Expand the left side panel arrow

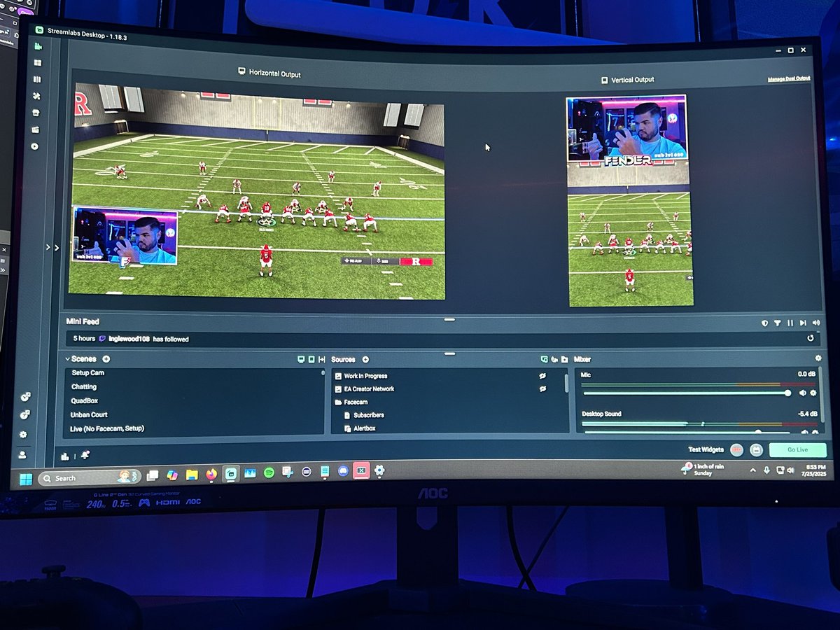[x=57, y=247]
